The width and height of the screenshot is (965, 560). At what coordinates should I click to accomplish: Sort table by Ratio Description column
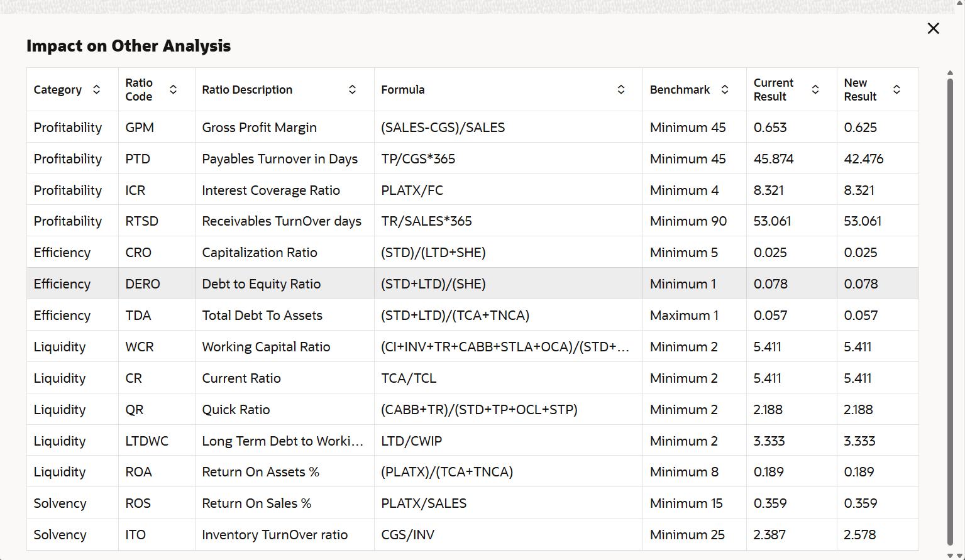point(353,90)
